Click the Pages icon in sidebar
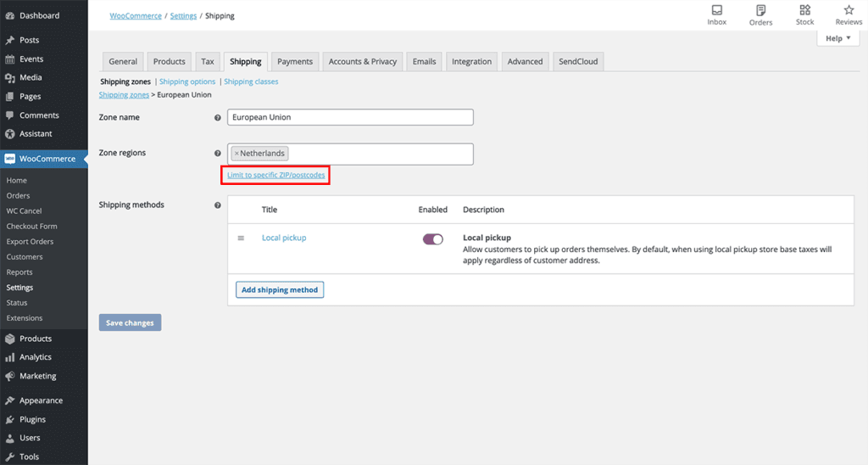 [10, 97]
